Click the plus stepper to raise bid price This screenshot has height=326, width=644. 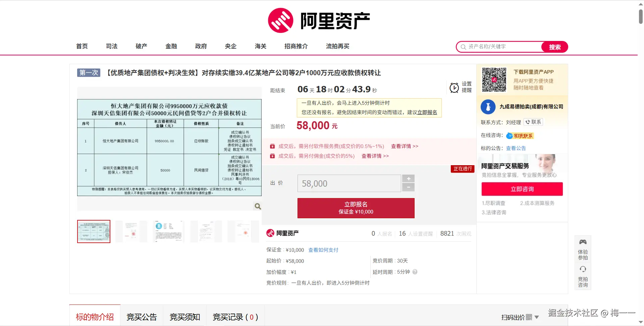pos(408,178)
